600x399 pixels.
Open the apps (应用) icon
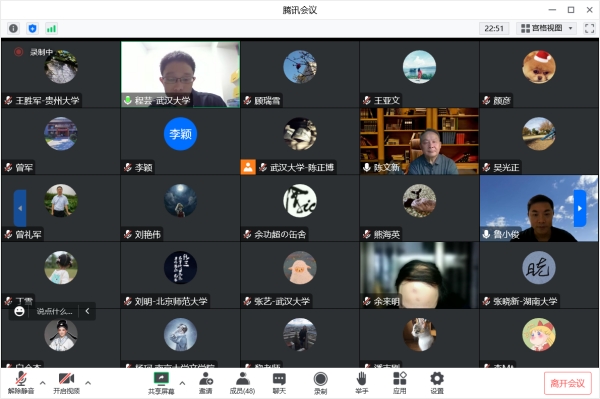point(399,383)
